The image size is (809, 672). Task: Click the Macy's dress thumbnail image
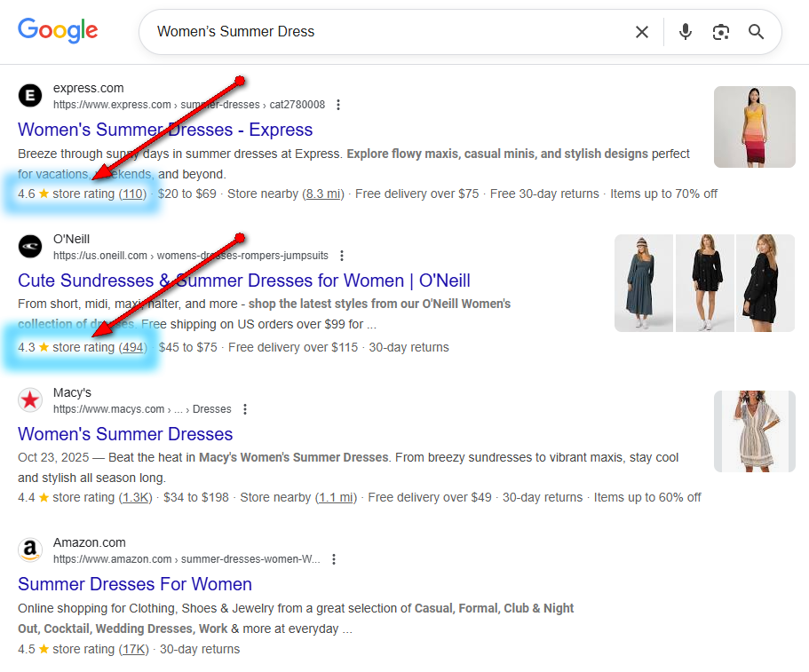point(754,431)
